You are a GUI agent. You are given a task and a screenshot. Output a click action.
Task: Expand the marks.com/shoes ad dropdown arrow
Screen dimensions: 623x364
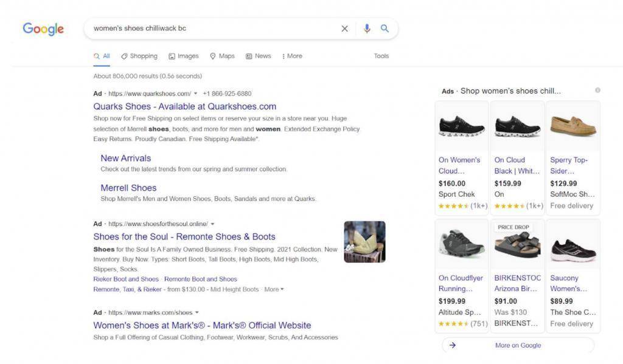(197, 312)
